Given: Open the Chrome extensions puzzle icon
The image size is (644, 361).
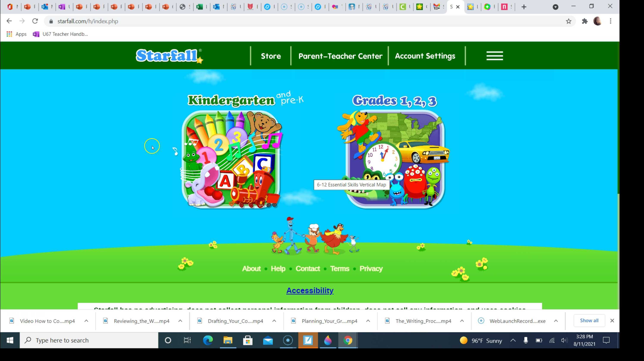Looking at the screenshot, I should pos(584,21).
